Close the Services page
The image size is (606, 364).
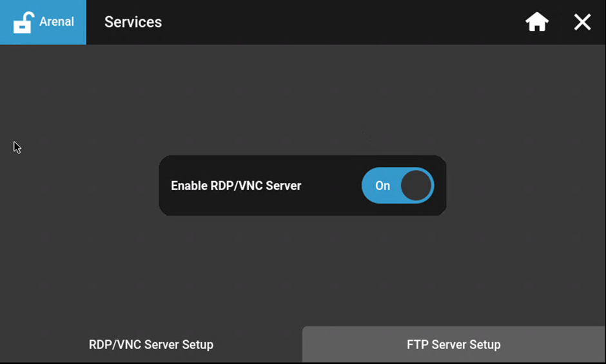tap(582, 23)
